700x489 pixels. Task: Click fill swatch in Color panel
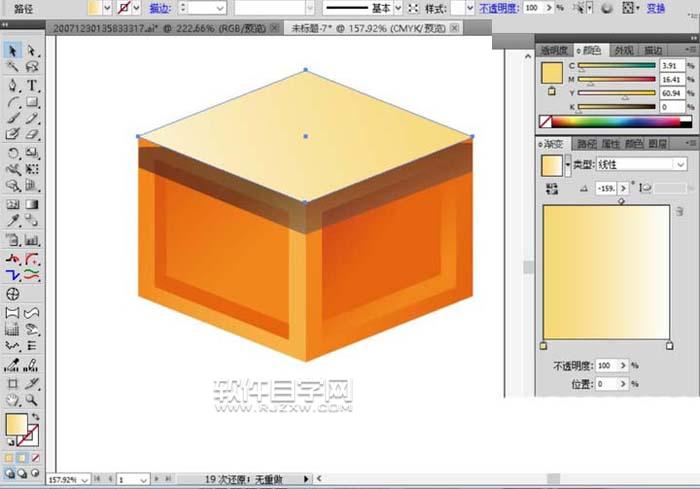pyautogui.click(x=552, y=73)
